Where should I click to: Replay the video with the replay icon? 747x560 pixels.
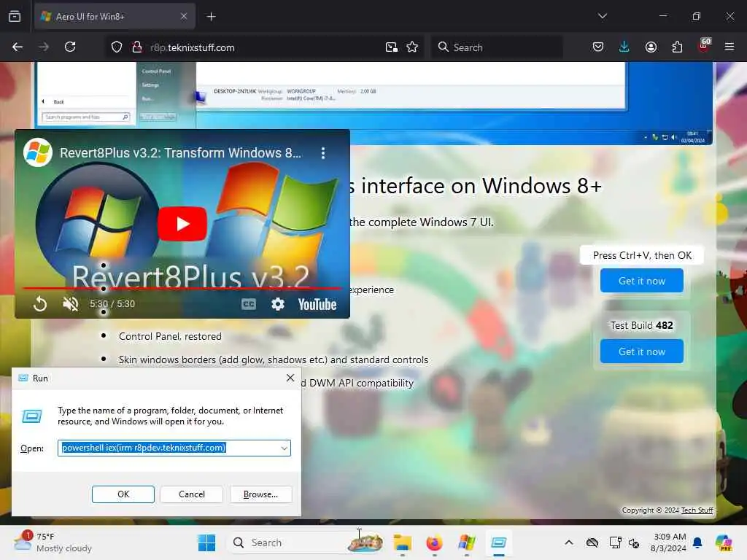click(40, 304)
